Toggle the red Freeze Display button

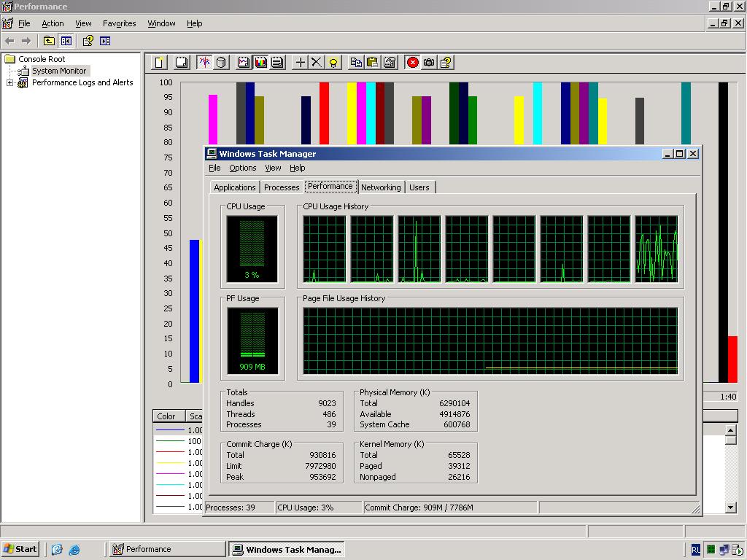click(413, 63)
